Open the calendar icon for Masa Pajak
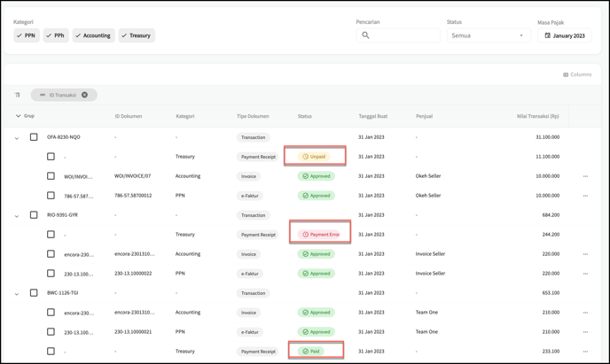This screenshot has width=610, height=364. tap(547, 35)
